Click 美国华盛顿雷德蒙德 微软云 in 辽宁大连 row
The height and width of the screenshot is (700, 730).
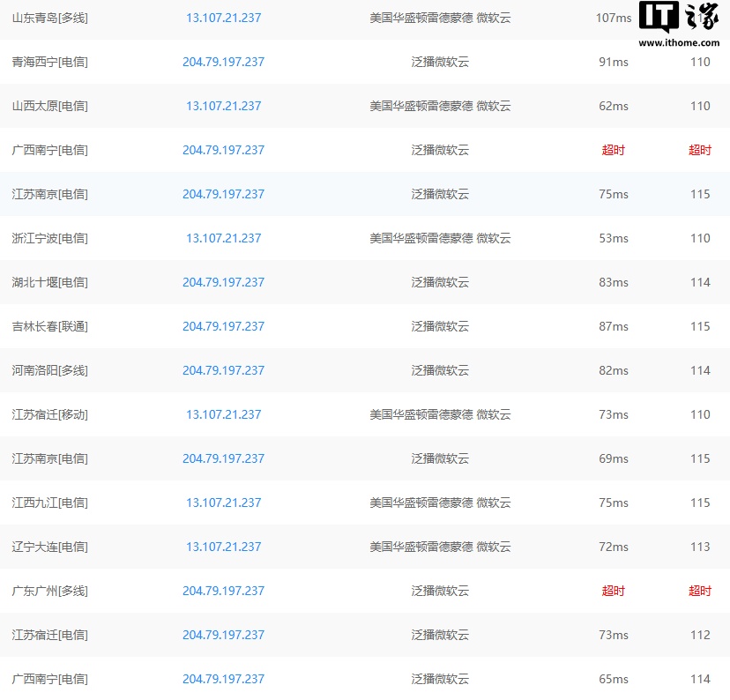point(440,547)
